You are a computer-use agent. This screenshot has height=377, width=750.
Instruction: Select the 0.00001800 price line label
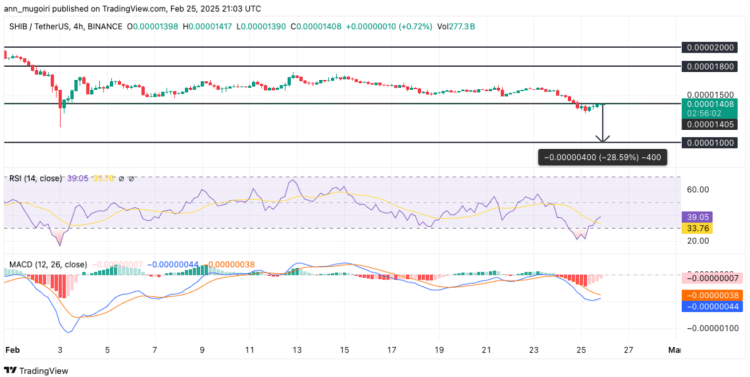point(710,67)
